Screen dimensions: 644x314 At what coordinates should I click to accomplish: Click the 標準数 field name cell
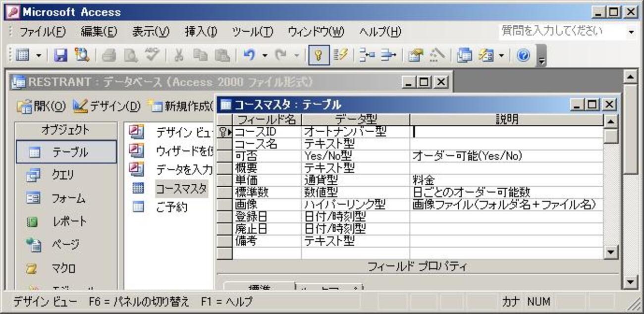267,192
